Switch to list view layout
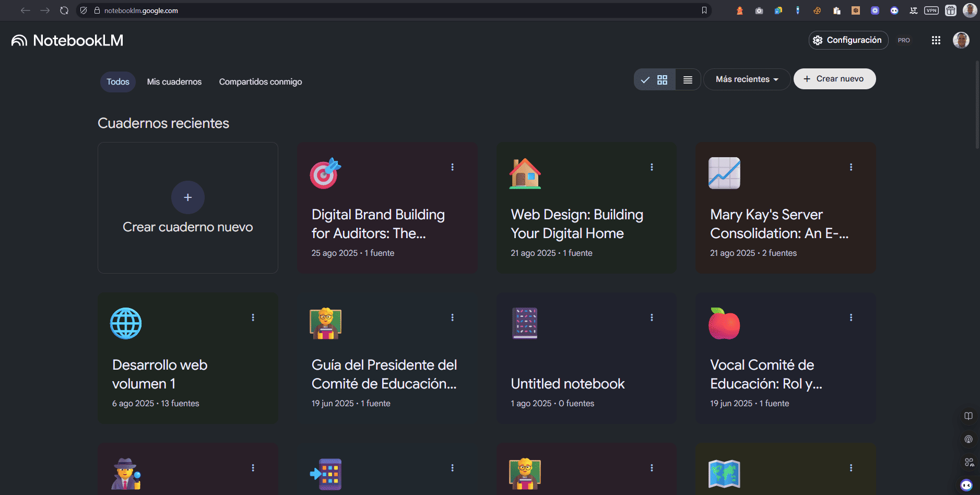980x495 pixels. 688,80
